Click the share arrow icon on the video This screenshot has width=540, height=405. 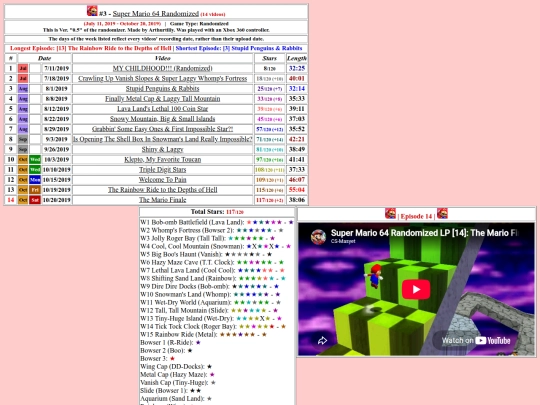tap(322, 341)
